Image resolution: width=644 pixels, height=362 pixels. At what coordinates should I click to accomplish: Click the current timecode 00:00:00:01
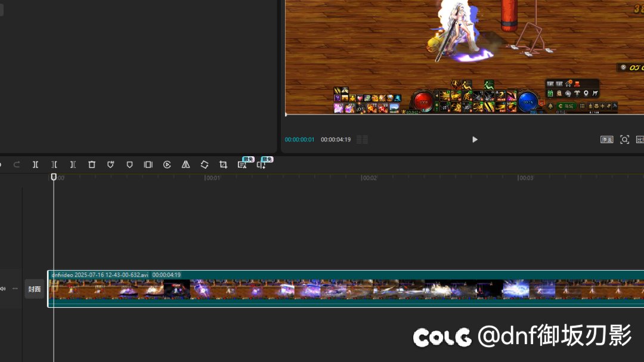point(299,140)
